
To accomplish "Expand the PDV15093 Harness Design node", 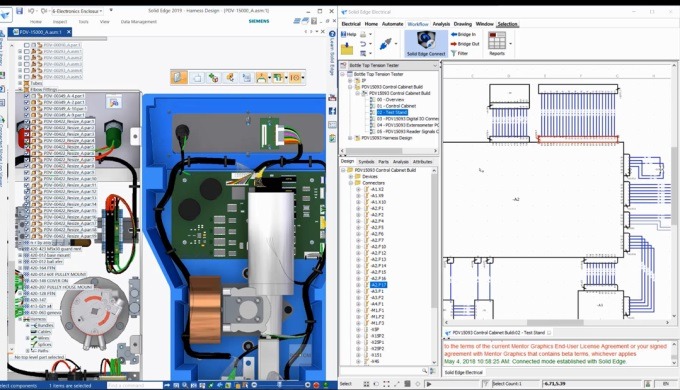I will (350, 138).
